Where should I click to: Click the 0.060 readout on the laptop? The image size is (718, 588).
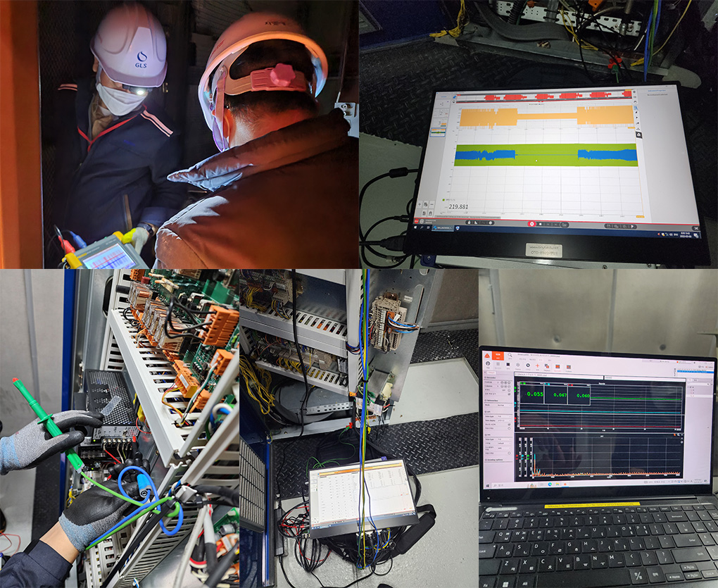coord(582,396)
